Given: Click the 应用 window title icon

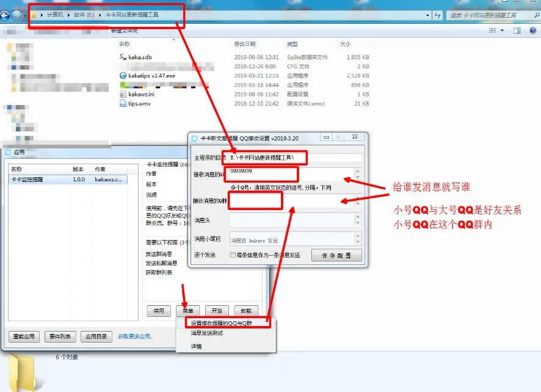Looking at the screenshot, I should [9, 152].
